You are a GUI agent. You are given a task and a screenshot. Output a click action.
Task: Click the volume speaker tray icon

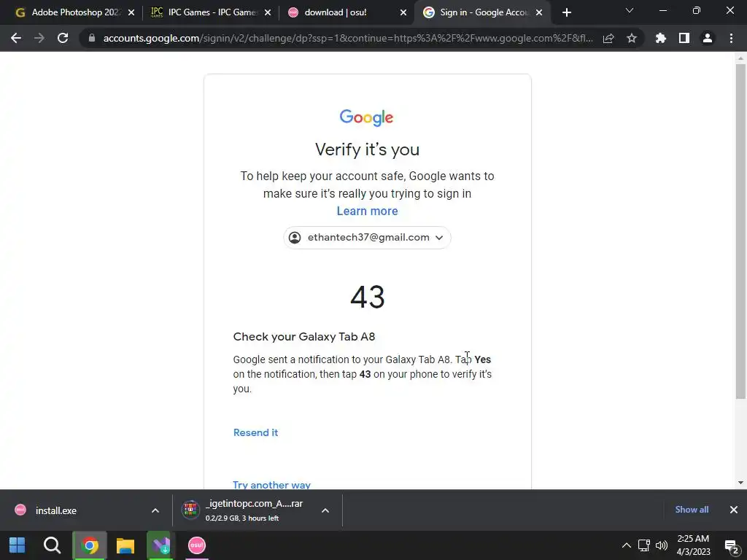tap(662, 545)
